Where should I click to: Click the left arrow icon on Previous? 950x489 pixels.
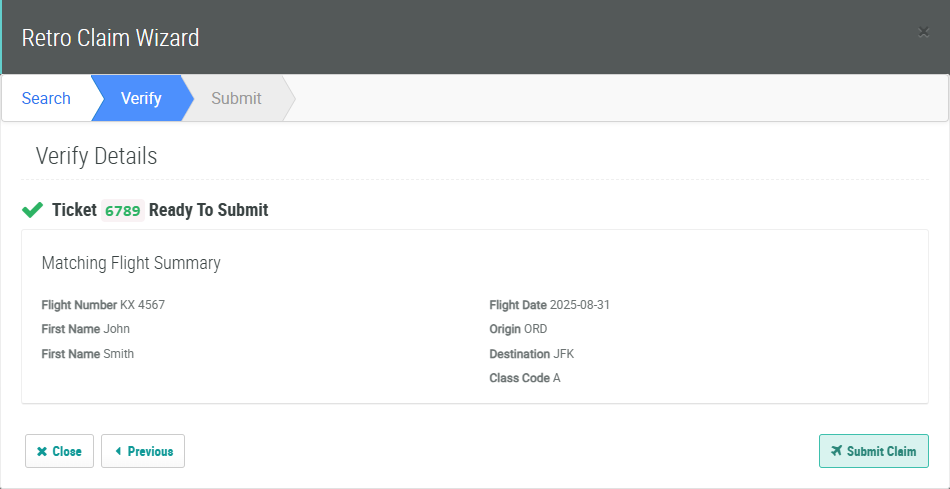point(118,451)
